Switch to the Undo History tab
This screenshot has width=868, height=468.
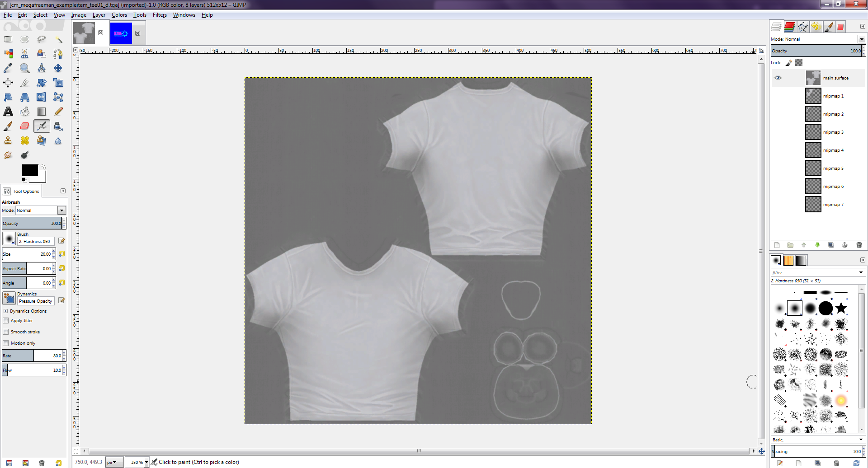tap(816, 27)
